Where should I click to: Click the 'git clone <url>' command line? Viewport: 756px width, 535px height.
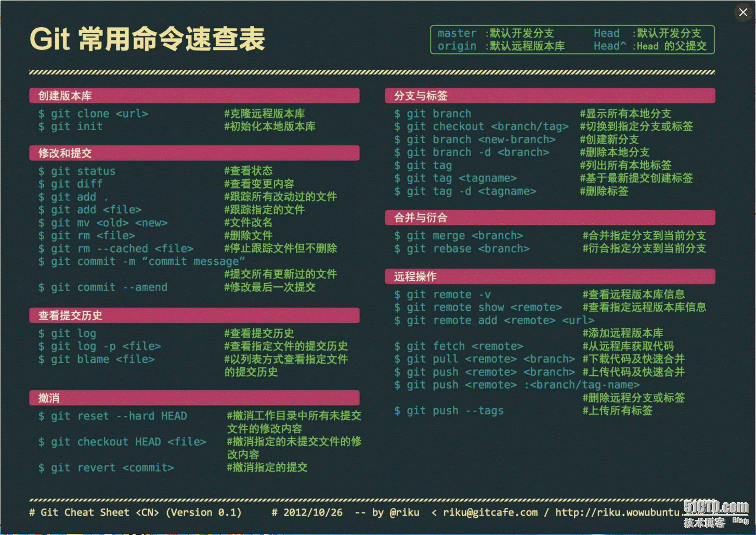94,113
